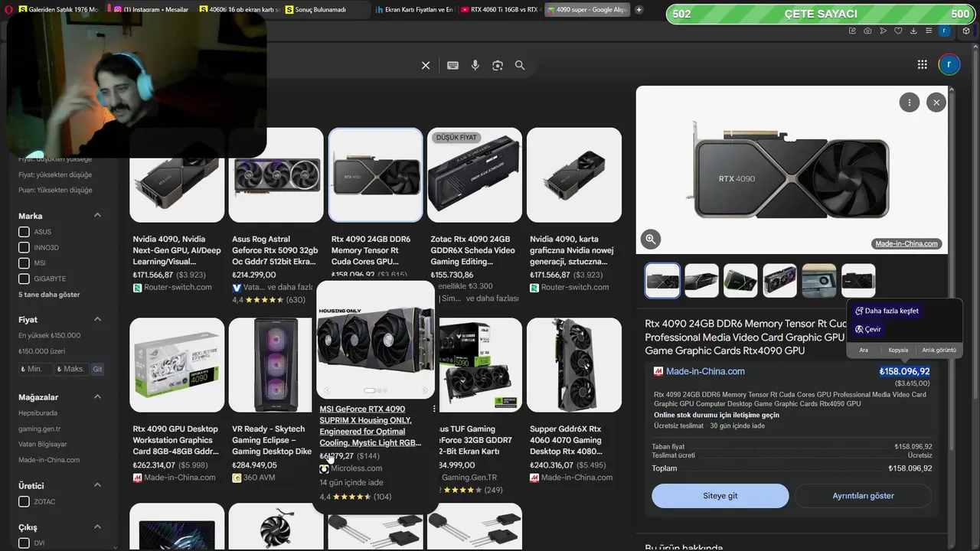Run search with the magnifying glass icon
Image resolution: width=980 pixels, height=551 pixels.
pos(520,66)
